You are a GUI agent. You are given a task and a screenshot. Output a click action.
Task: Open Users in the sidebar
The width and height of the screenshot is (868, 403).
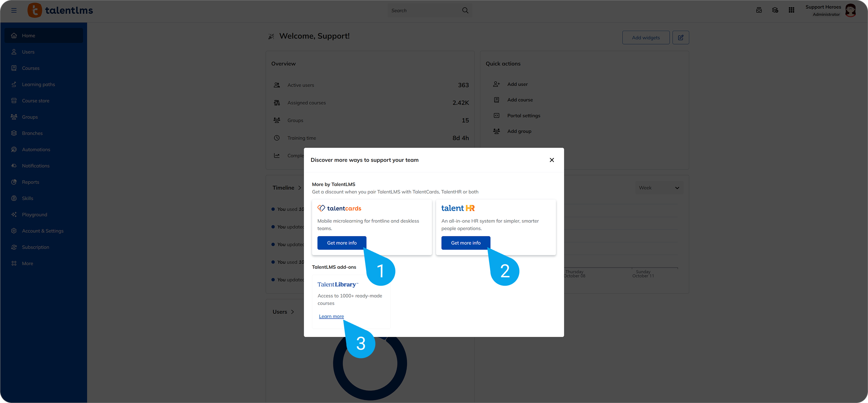click(x=44, y=52)
